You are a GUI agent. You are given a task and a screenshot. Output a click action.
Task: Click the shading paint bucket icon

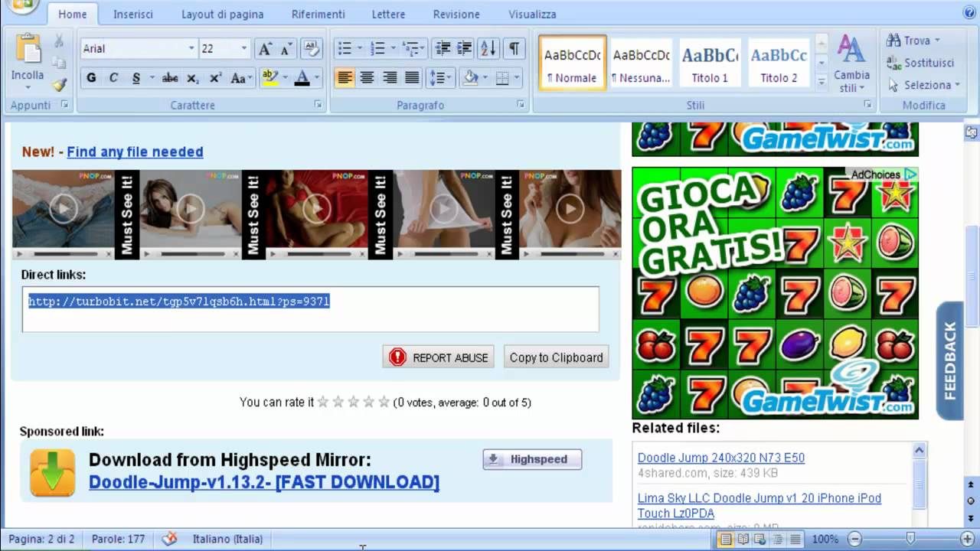[471, 78]
